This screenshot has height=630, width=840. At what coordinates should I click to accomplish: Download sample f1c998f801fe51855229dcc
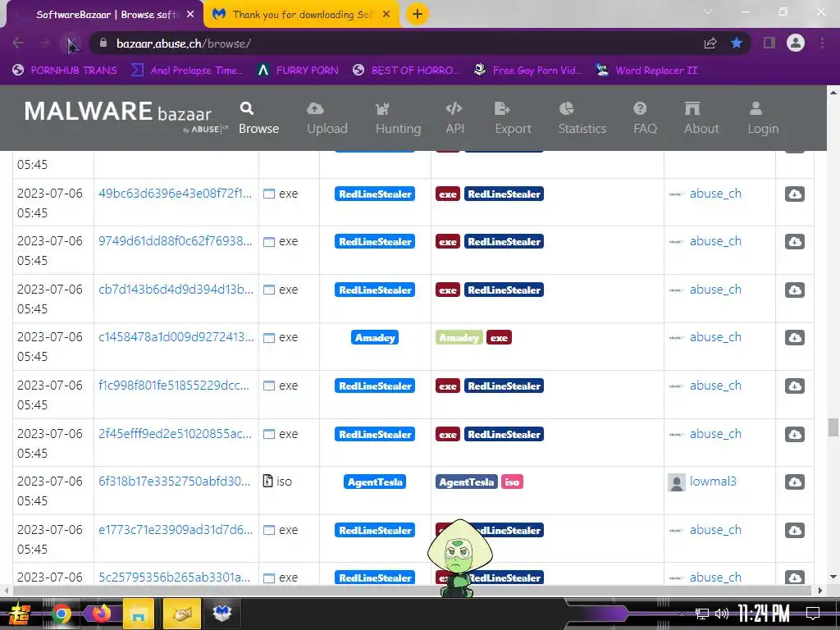(x=794, y=386)
